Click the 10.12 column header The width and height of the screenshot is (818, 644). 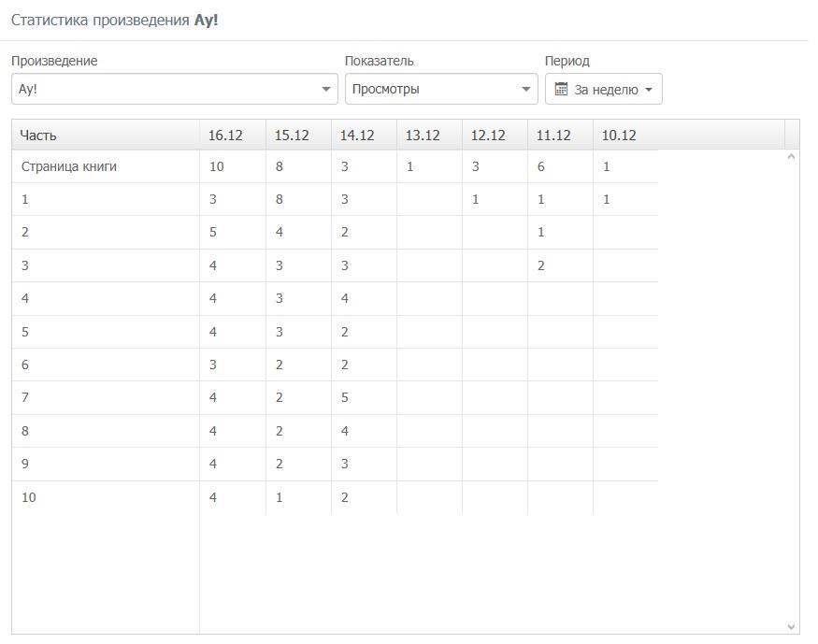619,136
